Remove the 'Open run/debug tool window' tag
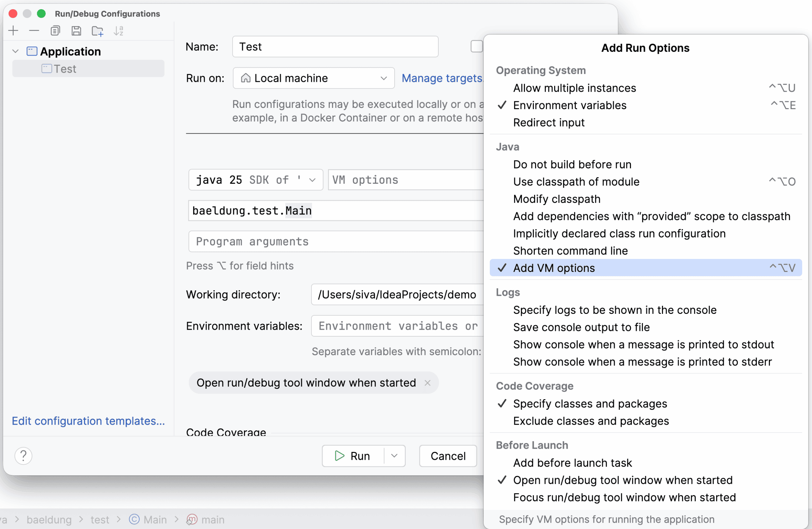Image resolution: width=812 pixels, height=529 pixels. coord(428,383)
